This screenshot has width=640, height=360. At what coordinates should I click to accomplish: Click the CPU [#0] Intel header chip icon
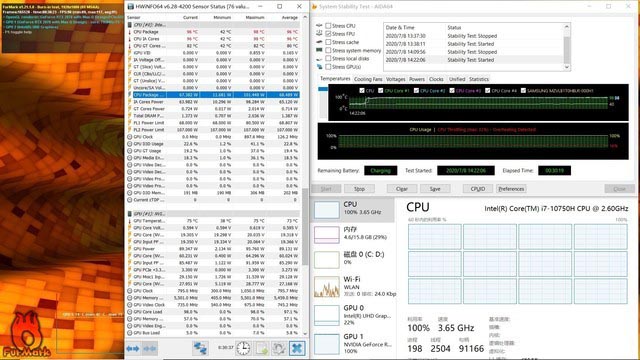[130, 25]
